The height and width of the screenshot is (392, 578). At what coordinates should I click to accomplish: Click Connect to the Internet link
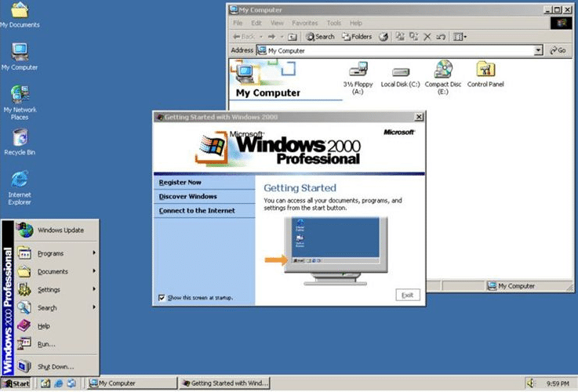coord(197,211)
